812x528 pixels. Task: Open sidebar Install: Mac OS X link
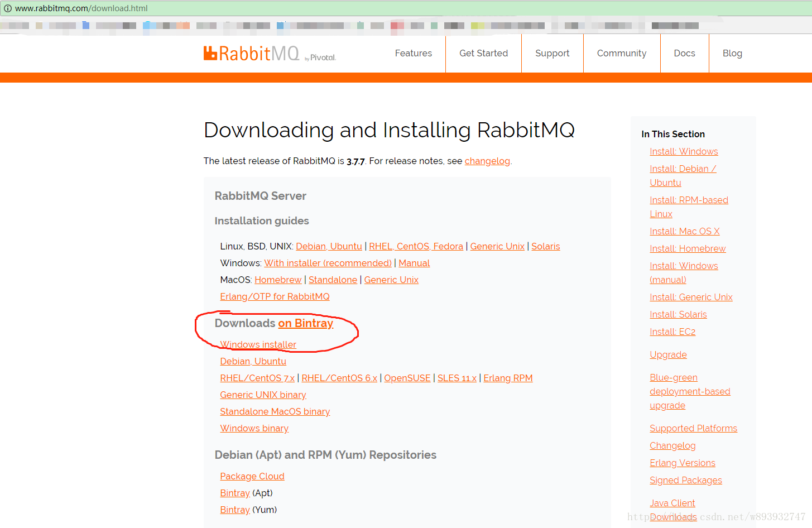[x=685, y=231]
